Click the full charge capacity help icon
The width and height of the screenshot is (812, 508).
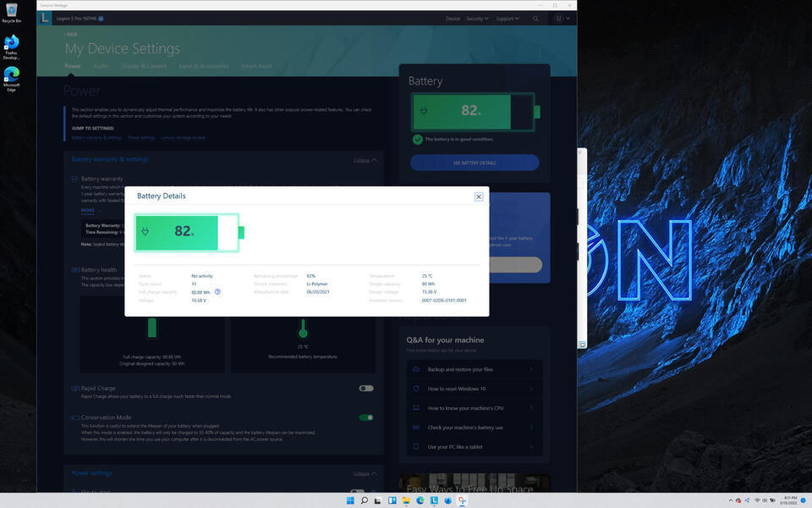pyautogui.click(x=217, y=292)
